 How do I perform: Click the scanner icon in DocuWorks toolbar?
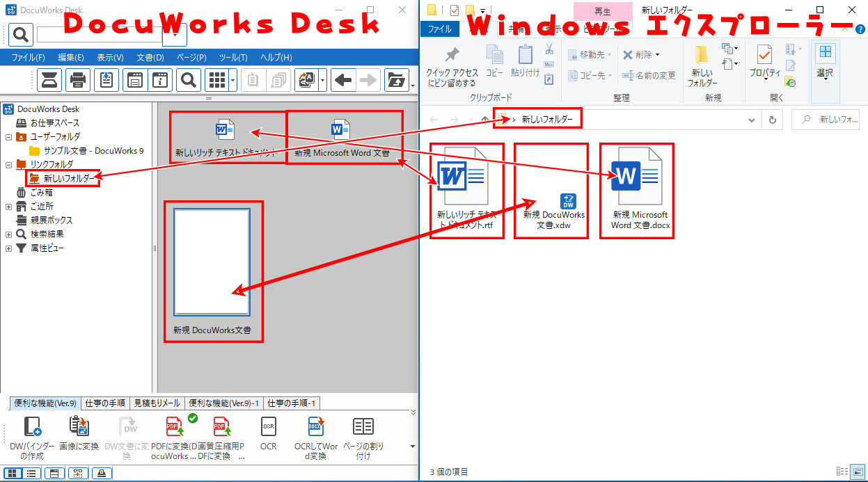(49, 80)
